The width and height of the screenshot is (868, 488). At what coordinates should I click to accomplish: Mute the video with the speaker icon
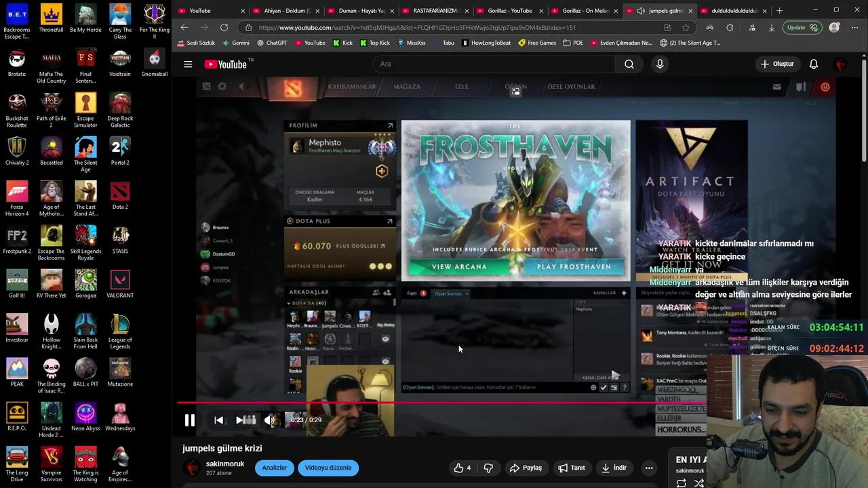tap(269, 420)
